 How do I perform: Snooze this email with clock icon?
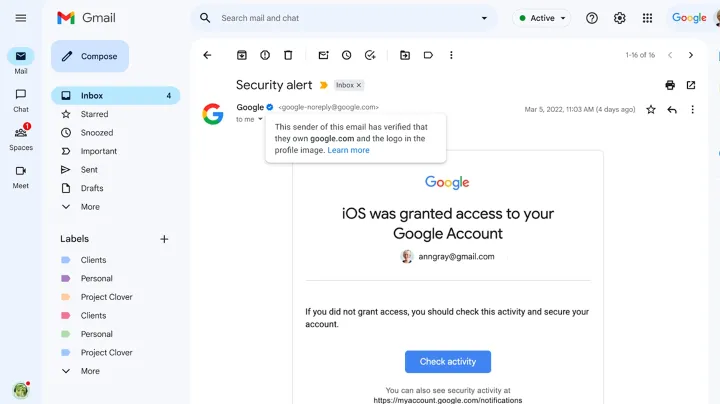click(347, 55)
